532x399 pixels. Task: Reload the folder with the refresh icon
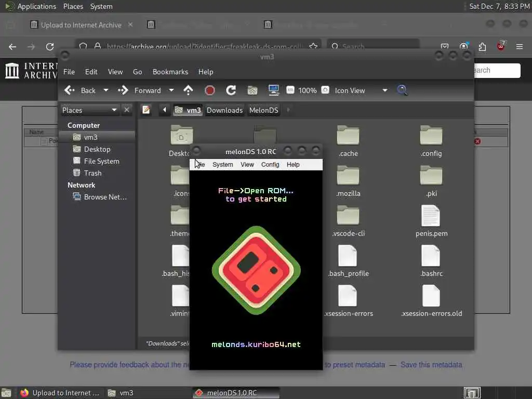[x=231, y=90]
